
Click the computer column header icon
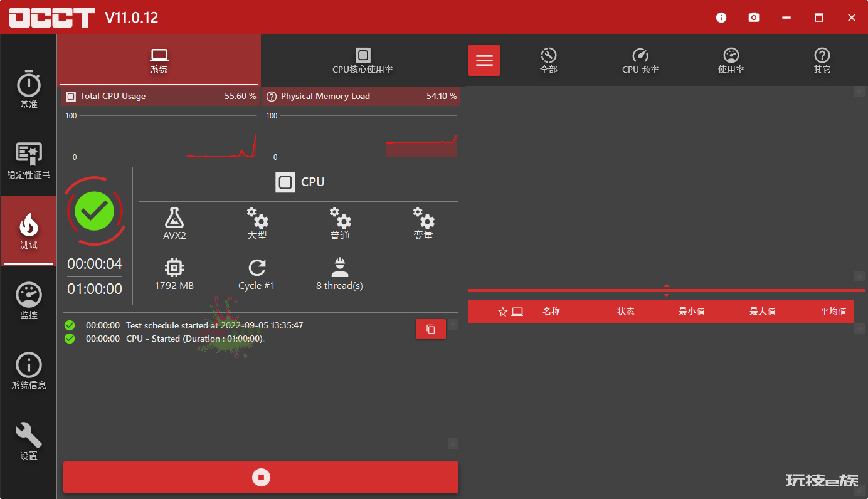pyautogui.click(x=517, y=312)
